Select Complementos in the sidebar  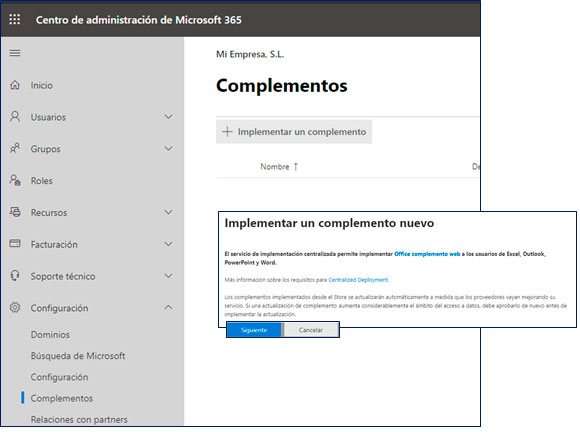(x=62, y=398)
